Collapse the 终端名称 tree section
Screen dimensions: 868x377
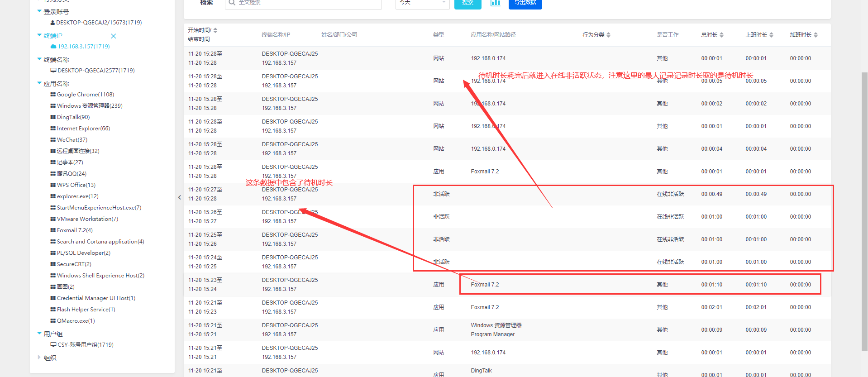pos(39,59)
